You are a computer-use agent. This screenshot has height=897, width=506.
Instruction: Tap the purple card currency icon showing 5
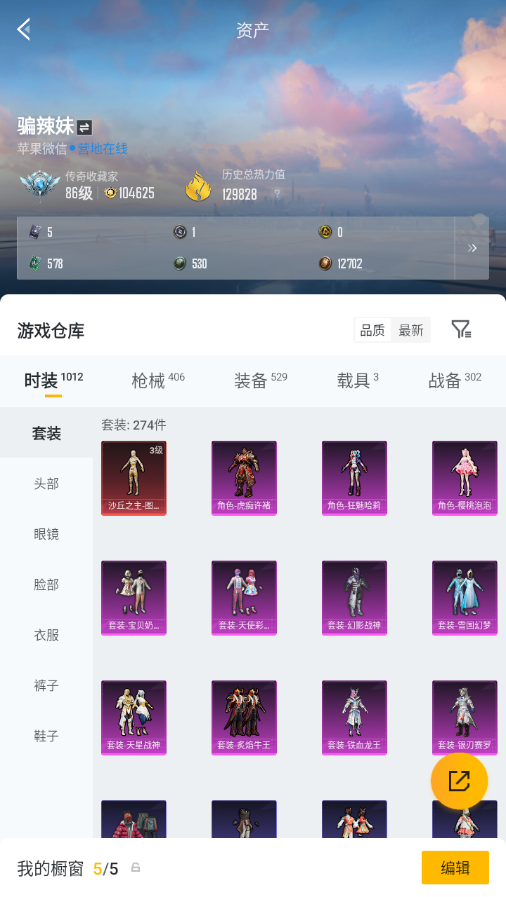(x=35, y=232)
